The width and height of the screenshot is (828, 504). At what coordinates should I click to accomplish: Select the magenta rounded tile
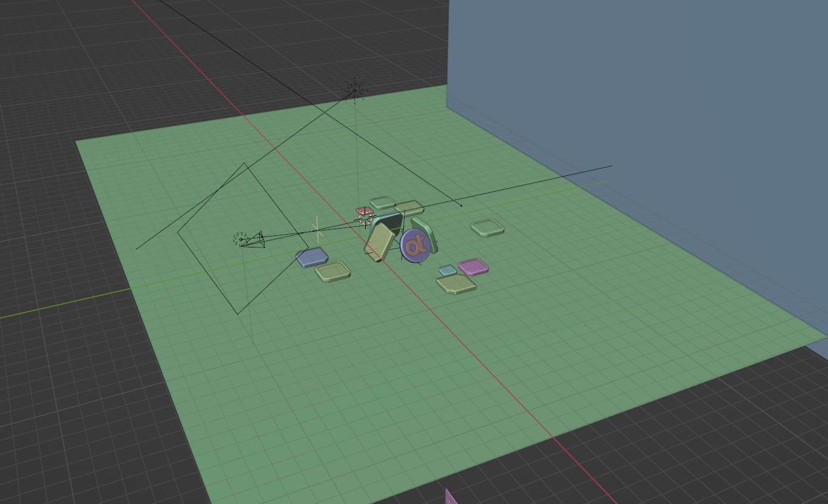[473, 267]
